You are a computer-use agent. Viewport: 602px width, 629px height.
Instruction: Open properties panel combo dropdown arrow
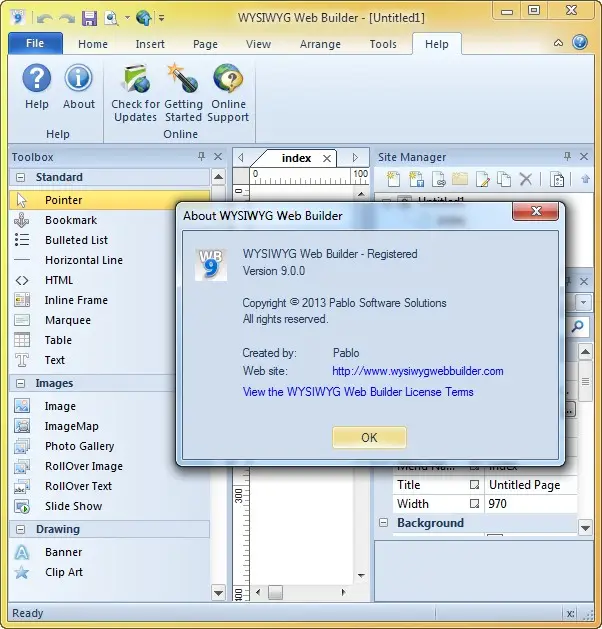(x=584, y=302)
